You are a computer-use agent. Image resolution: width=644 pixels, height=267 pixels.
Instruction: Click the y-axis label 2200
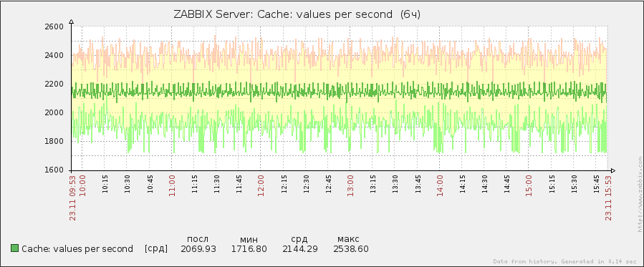point(55,84)
